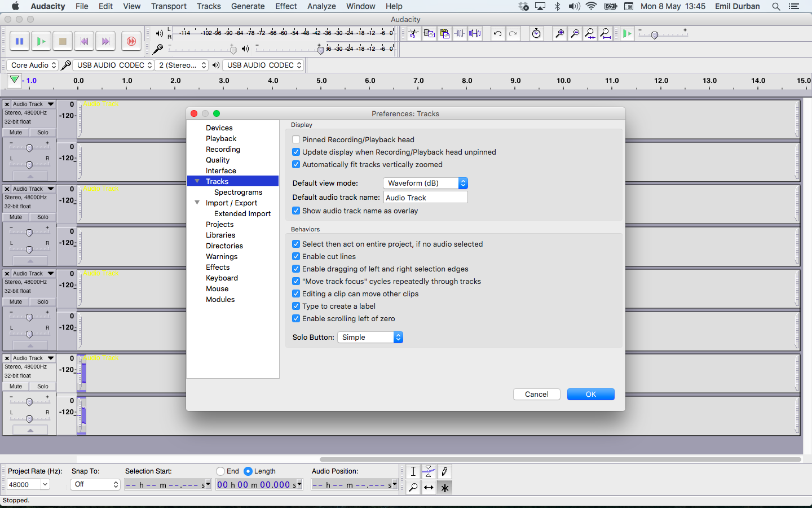This screenshot has height=508, width=812.
Task: Collapse the Tracks tree item triangle
Action: point(197,181)
